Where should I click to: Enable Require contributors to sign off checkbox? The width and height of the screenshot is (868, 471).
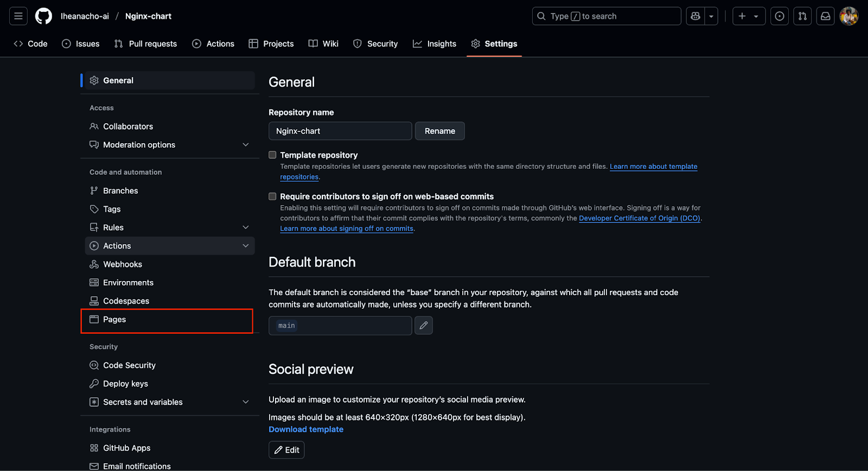(x=272, y=196)
